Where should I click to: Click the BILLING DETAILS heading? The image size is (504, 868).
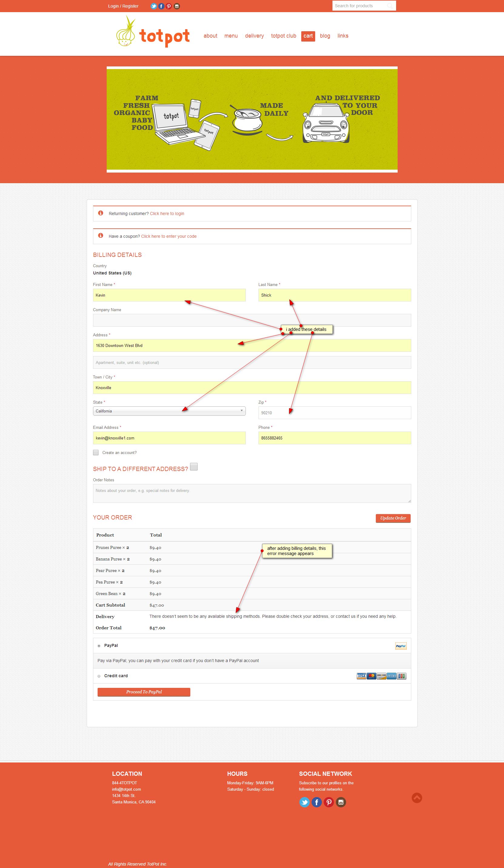click(117, 255)
